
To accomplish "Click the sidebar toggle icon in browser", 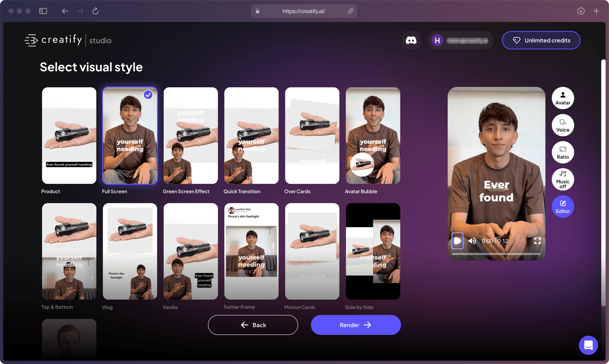I will (x=43, y=11).
